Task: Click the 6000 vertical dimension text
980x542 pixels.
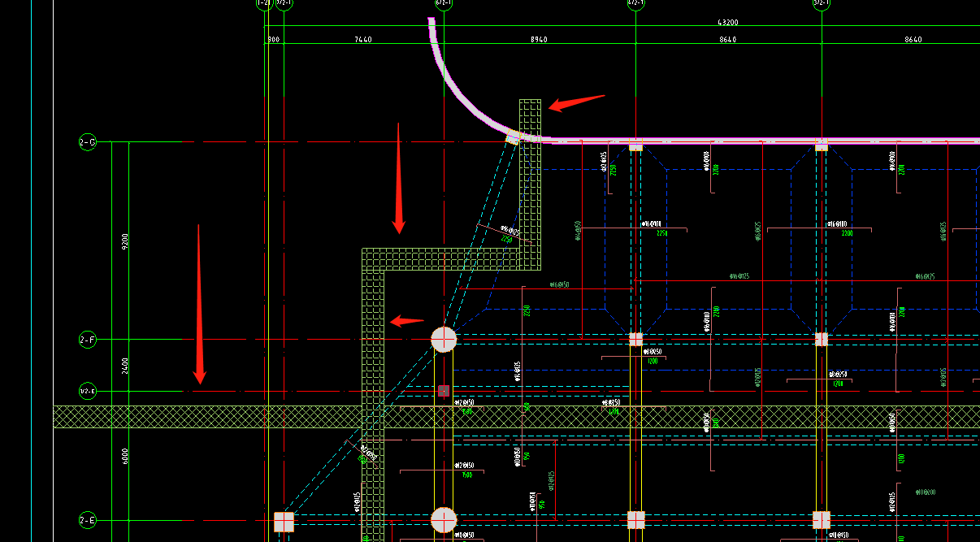Action: (124, 457)
